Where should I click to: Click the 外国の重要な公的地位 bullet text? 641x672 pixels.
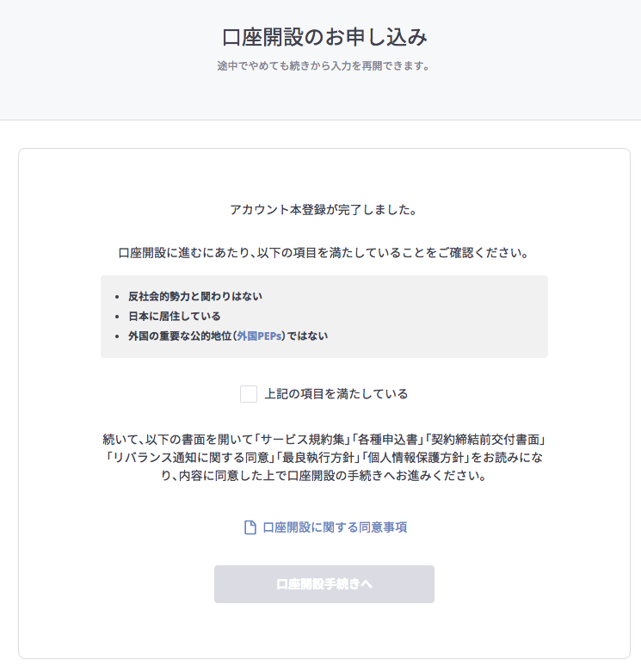tap(180, 336)
